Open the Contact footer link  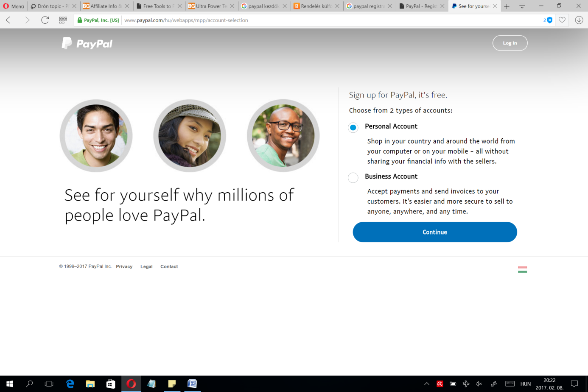169,266
